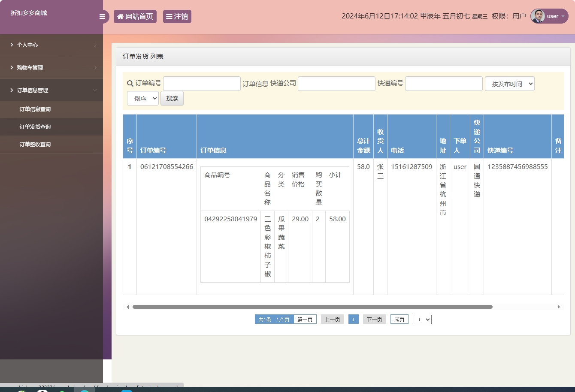Open the page number dropdown
Screen dimensions: 575x392
click(422, 320)
